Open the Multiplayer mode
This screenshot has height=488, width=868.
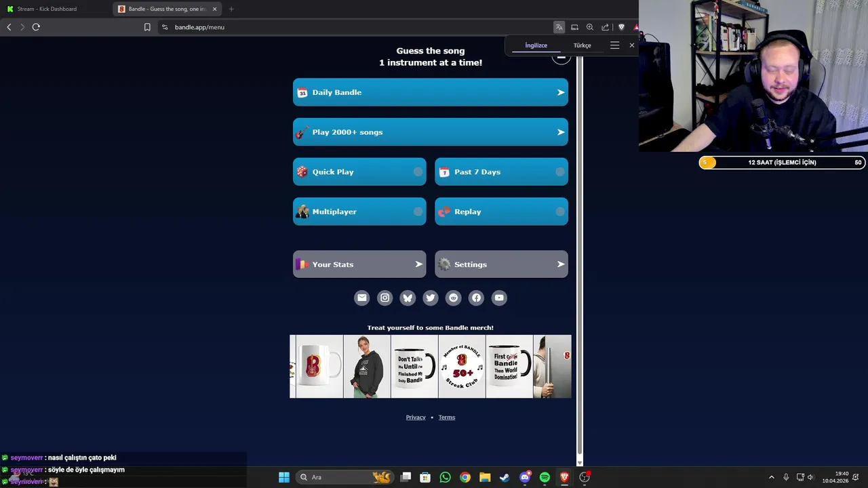359,211
